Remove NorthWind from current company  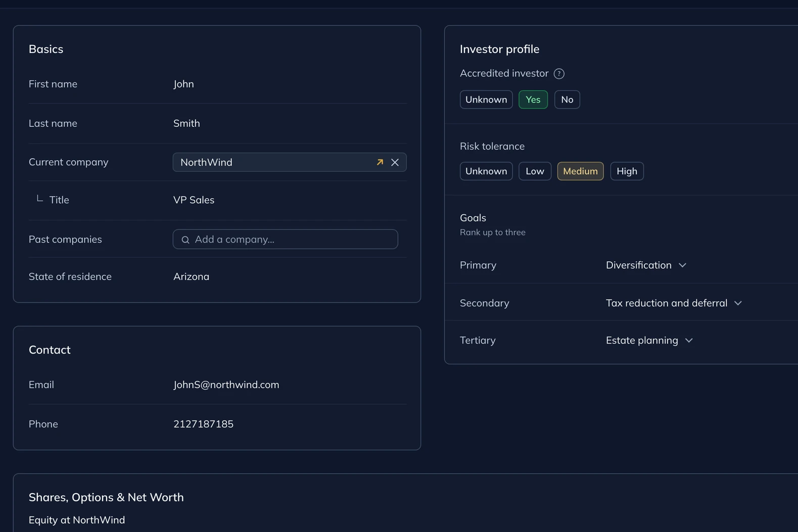coord(395,162)
